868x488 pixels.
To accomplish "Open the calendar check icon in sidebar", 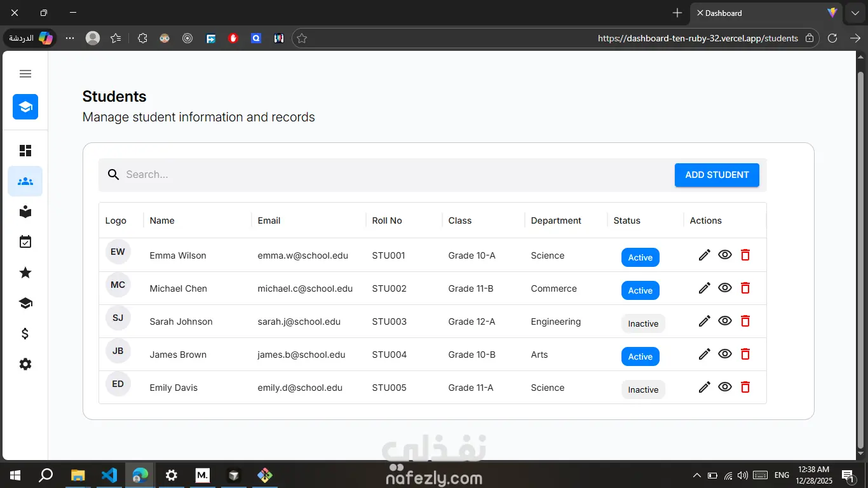I will pyautogui.click(x=25, y=242).
